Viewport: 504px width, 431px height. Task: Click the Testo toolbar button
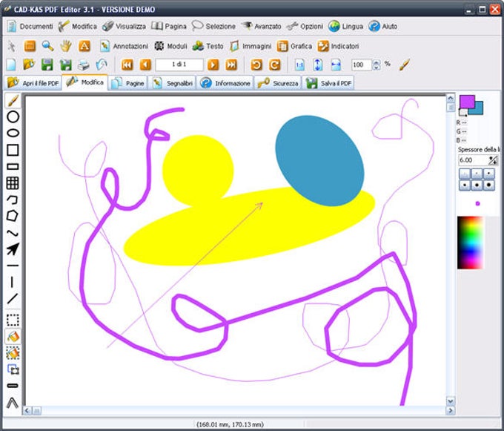tap(208, 46)
